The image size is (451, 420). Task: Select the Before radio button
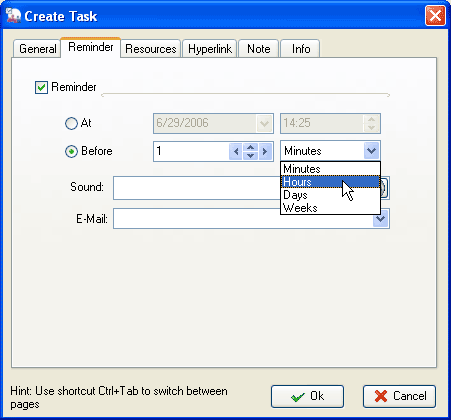[71, 151]
